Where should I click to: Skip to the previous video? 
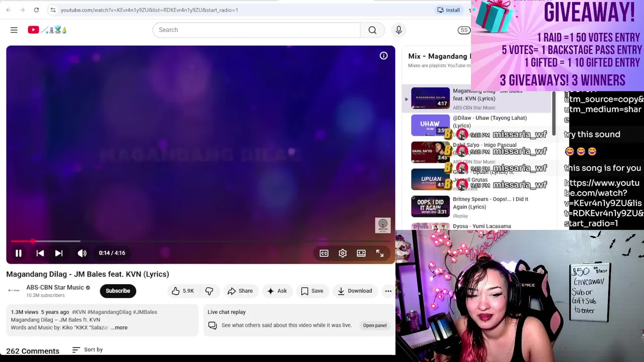[40, 253]
